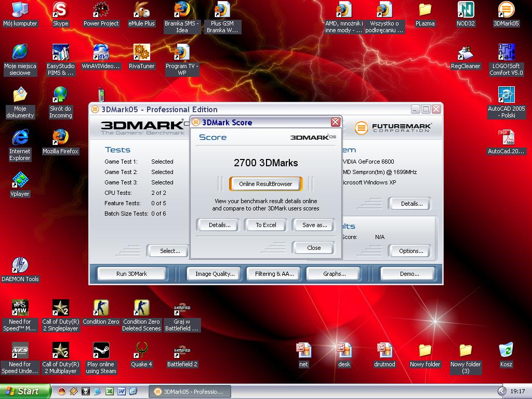The width and height of the screenshot is (532, 399).
Task: Click Options... in the results section
Action: point(411,251)
